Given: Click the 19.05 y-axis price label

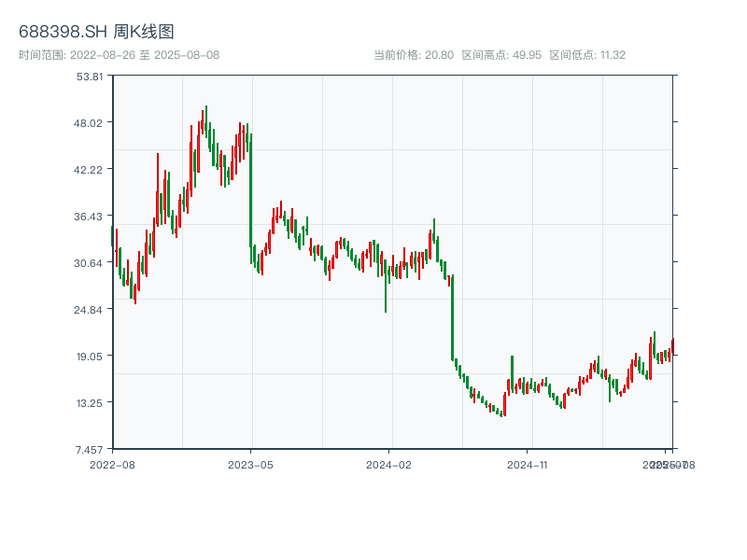Looking at the screenshot, I should 91,357.
